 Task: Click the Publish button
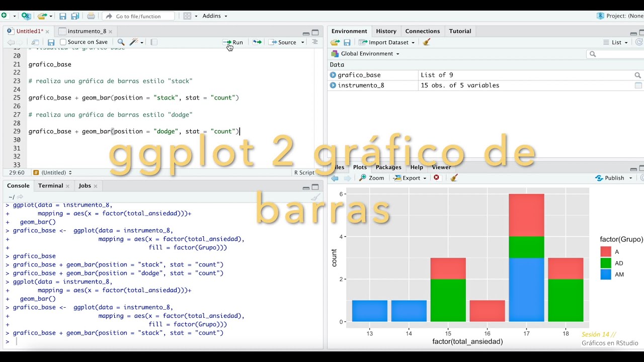pyautogui.click(x=610, y=178)
